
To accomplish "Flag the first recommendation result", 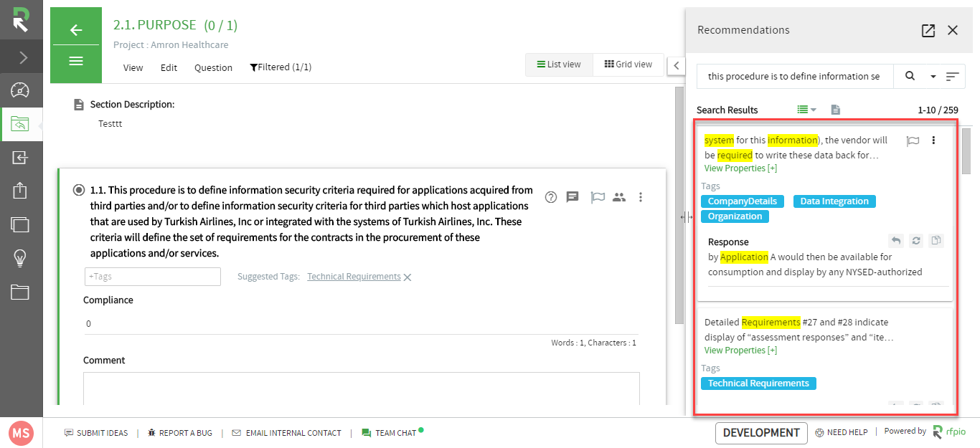I will (x=913, y=140).
